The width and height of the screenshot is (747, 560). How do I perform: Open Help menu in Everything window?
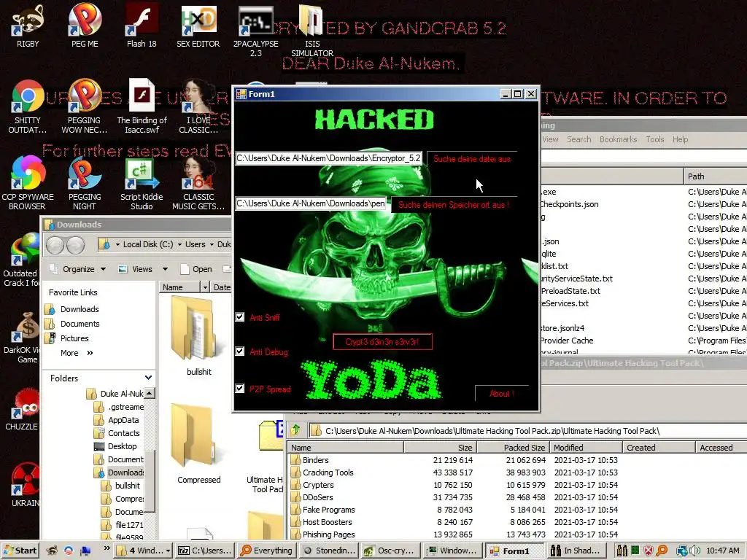pos(681,139)
